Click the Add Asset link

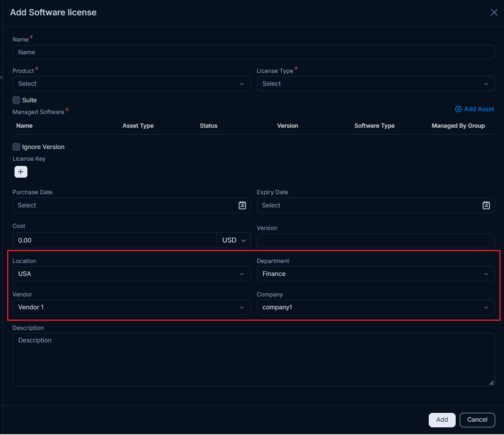tap(475, 109)
